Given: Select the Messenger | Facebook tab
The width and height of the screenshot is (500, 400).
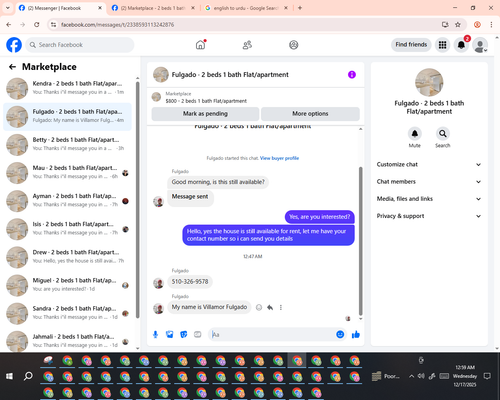Looking at the screenshot, I should point(60,8).
